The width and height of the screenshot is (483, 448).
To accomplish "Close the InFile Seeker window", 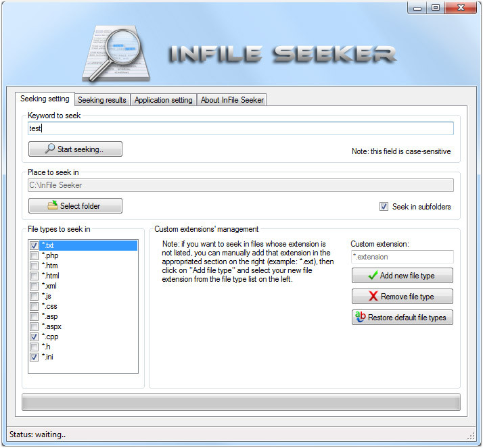I will [x=461, y=7].
